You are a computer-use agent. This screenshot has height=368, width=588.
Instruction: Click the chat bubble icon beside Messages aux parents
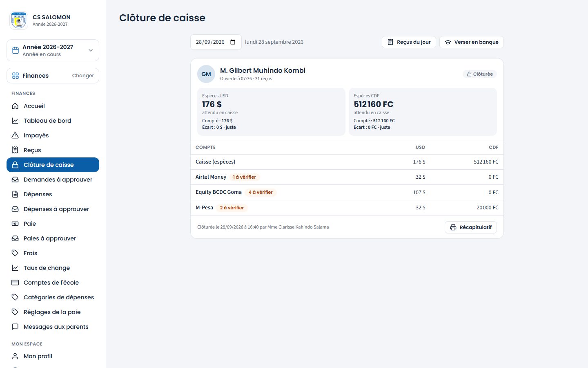click(x=15, y=327)
